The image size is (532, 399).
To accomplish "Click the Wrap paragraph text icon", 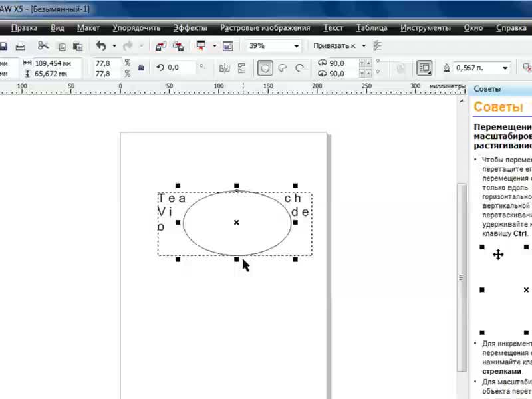I will tap(424, 68).
